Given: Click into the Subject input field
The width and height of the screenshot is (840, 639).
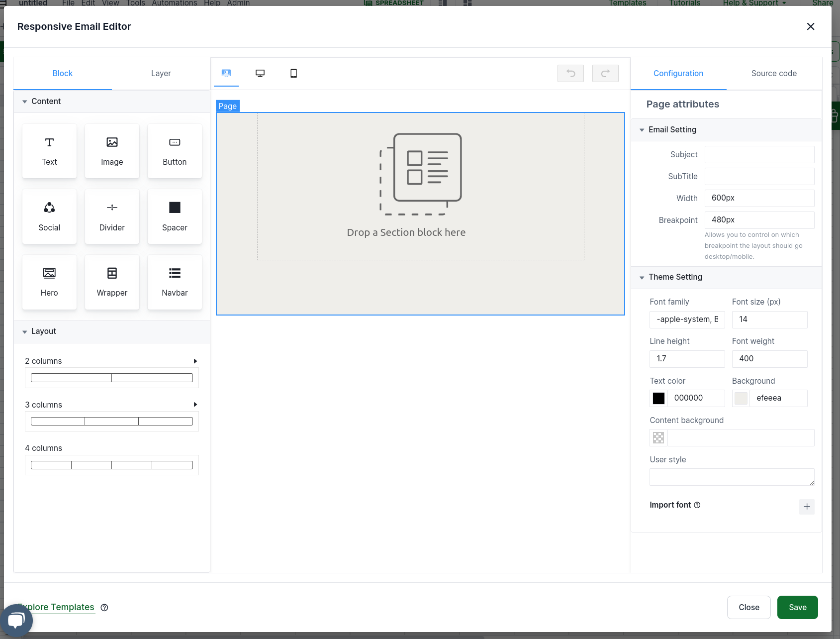Looking at the screenshot, I should pyautogui.click(x=759, y=154).
